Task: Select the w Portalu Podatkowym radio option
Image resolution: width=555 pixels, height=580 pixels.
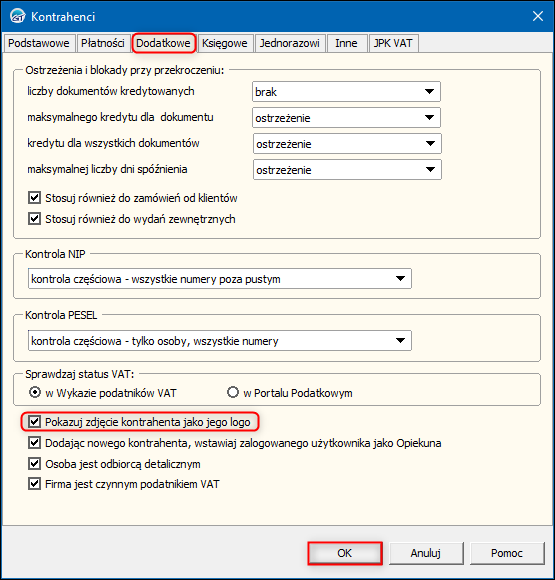Action: coord(233,392)
